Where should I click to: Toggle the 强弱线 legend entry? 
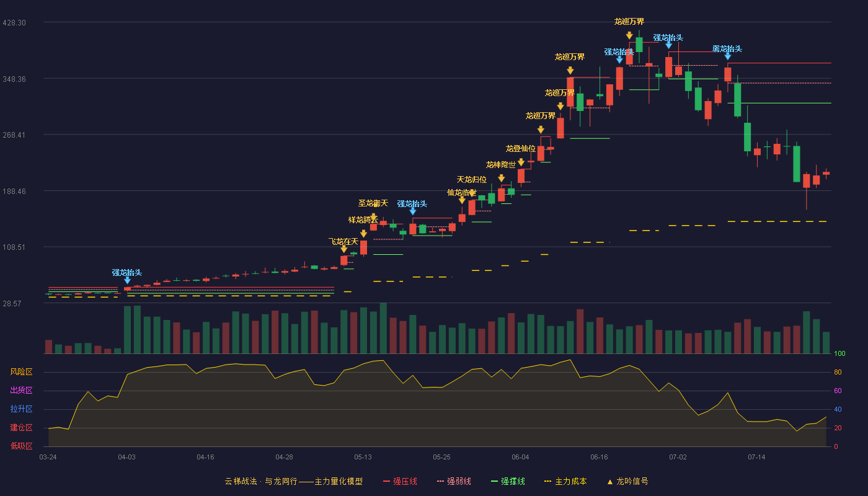tap(454, 481)
